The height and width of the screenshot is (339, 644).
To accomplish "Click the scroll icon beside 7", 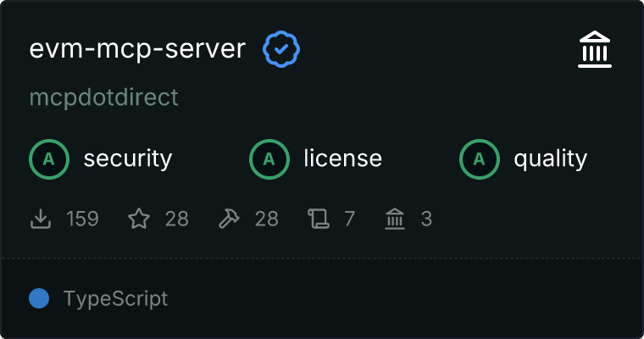I will (x=319, y=220).
